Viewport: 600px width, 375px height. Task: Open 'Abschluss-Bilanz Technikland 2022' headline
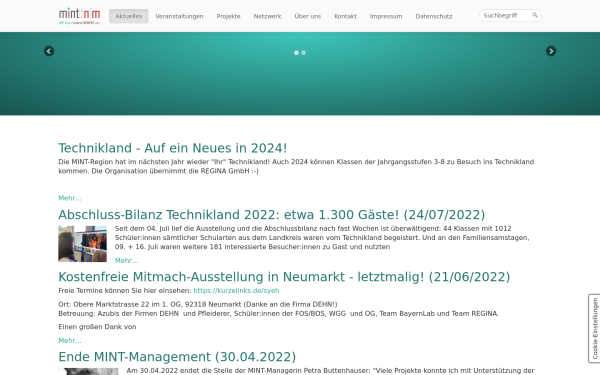[271, 215]
